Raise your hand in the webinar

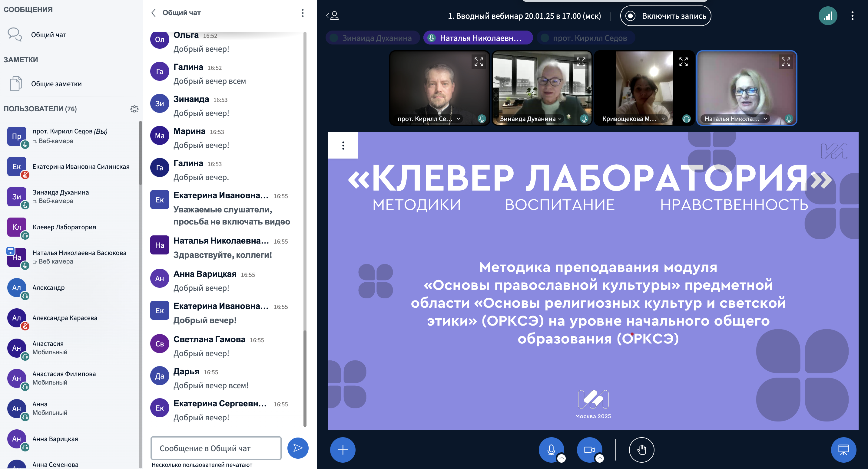coord(641,449)
